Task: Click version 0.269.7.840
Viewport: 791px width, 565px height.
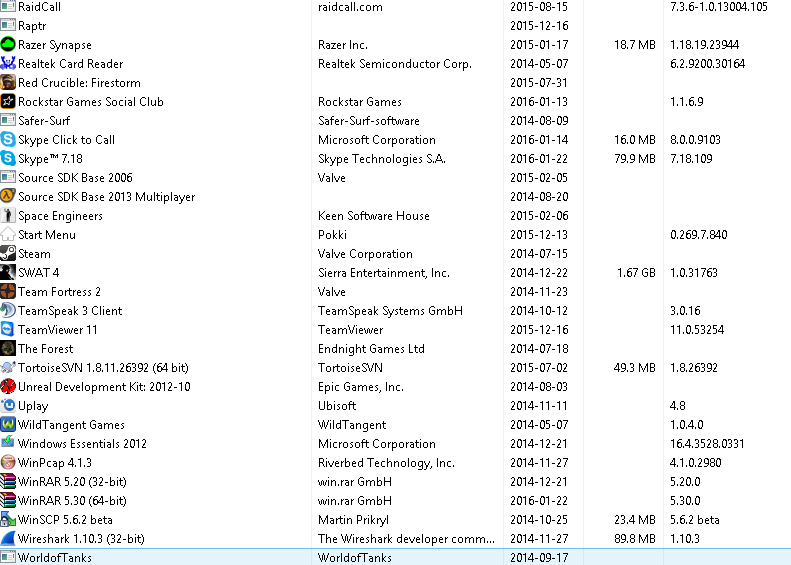Action: click(699, 235)
